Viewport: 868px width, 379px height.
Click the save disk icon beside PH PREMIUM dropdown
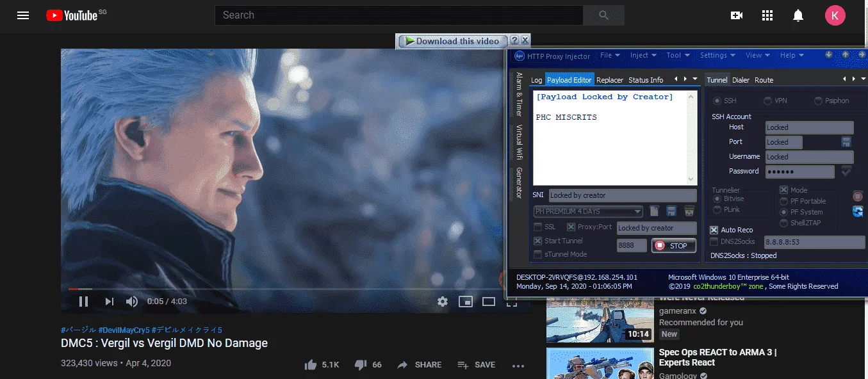[x=672, y=211]
